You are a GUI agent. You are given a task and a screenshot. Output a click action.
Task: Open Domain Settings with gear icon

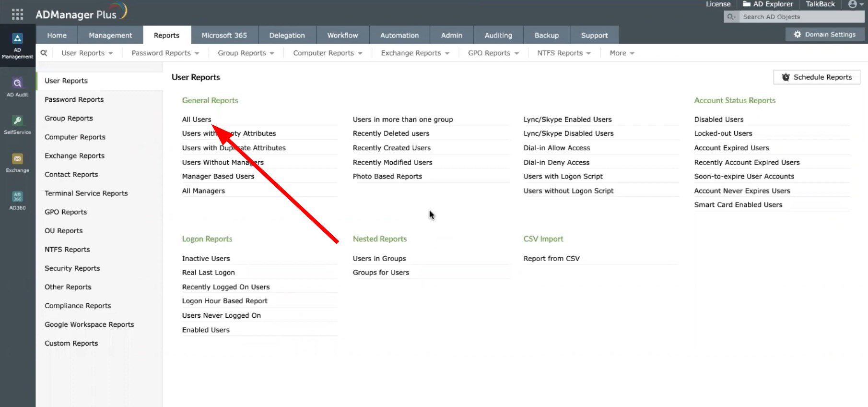825,35
